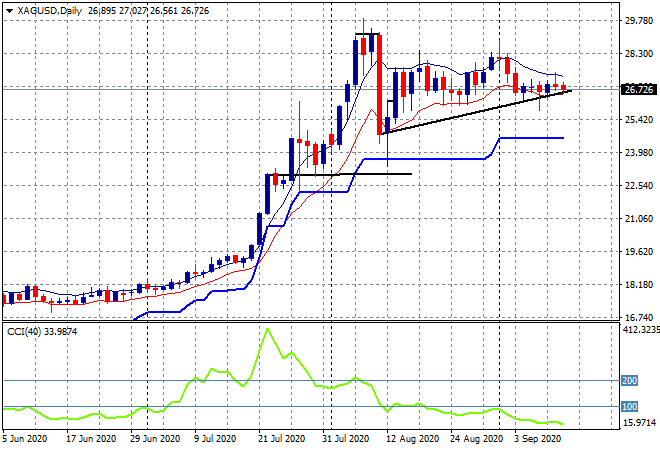Select the CCI 200 level label

630,381
